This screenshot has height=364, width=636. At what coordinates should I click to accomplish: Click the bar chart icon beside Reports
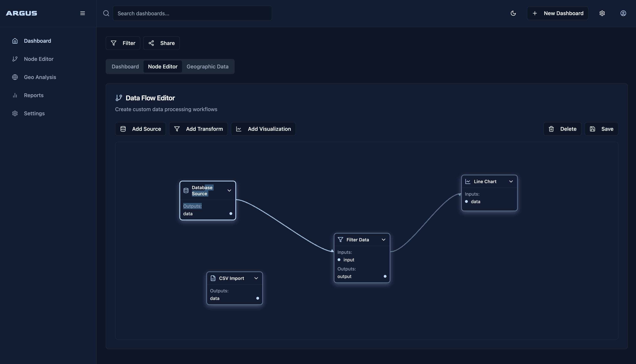click(15, 95)
